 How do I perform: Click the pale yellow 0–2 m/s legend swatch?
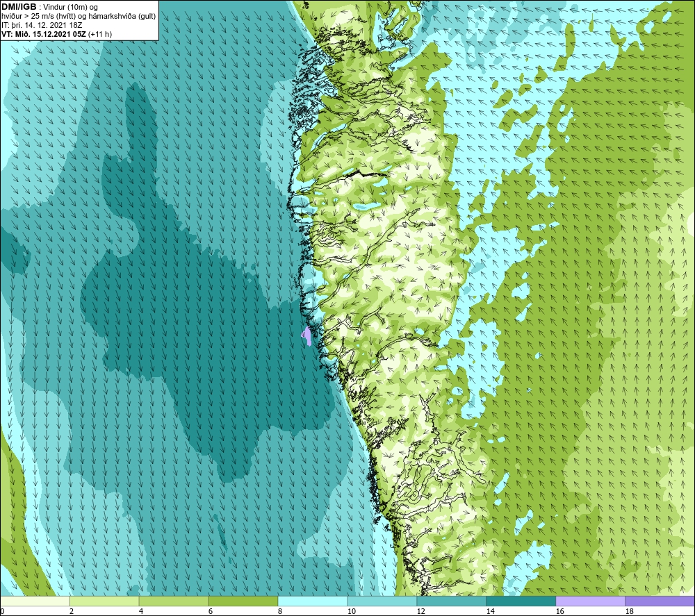[x=35, y=601]
